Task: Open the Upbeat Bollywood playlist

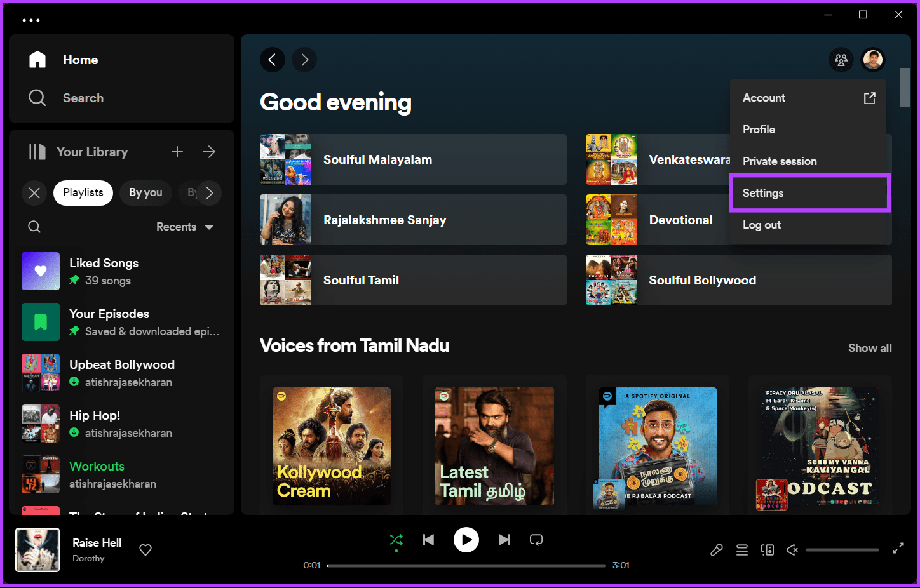Action: [121, 373]
